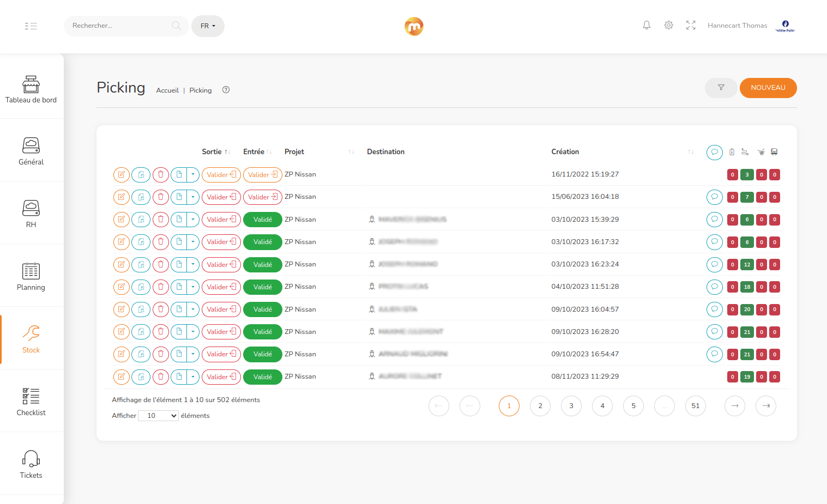
Task: Click the red delete icon in first row
Action: click(160, 175)
